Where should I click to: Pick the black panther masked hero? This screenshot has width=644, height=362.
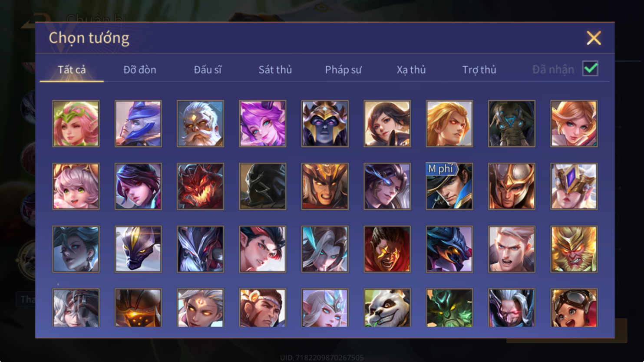coord(138,249)
